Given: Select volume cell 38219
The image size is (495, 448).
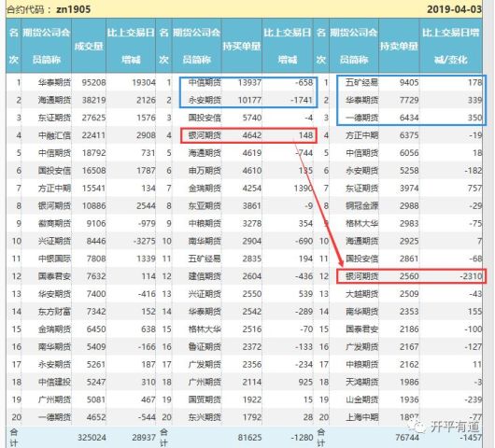Looking at the screenshot, I should click(x=93, y=100).
